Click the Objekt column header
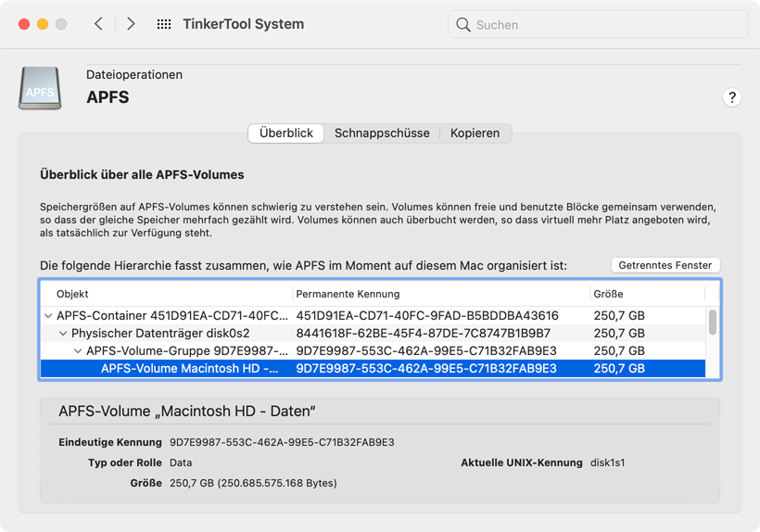This screenshot has width=760, height=532. (167, 294)
